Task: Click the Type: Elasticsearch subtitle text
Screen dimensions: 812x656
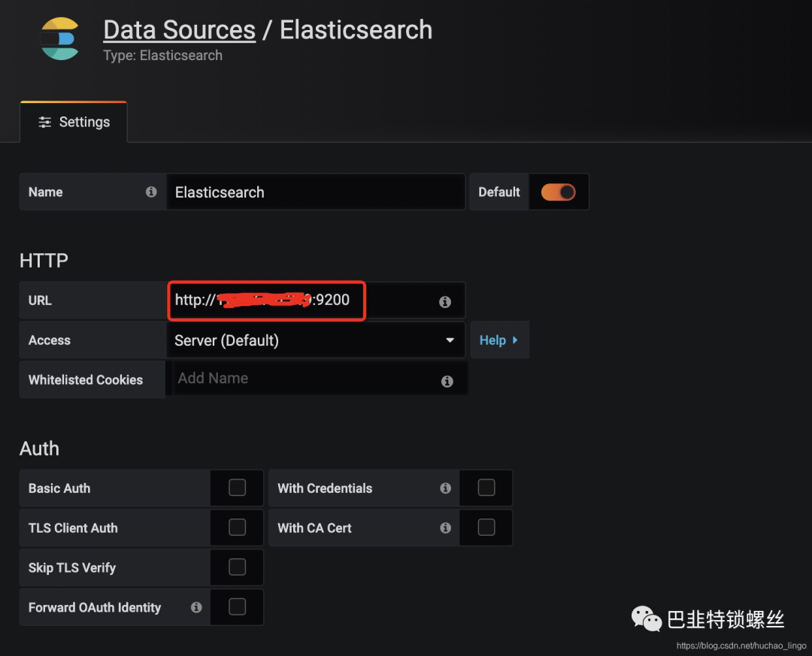Action: click(x=162, y=56)
